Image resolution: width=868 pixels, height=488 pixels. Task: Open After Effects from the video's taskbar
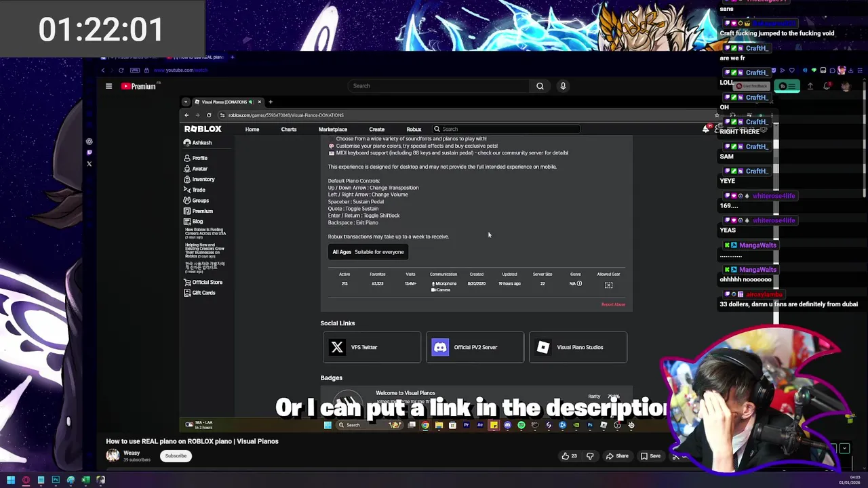[x=480, y=425]
